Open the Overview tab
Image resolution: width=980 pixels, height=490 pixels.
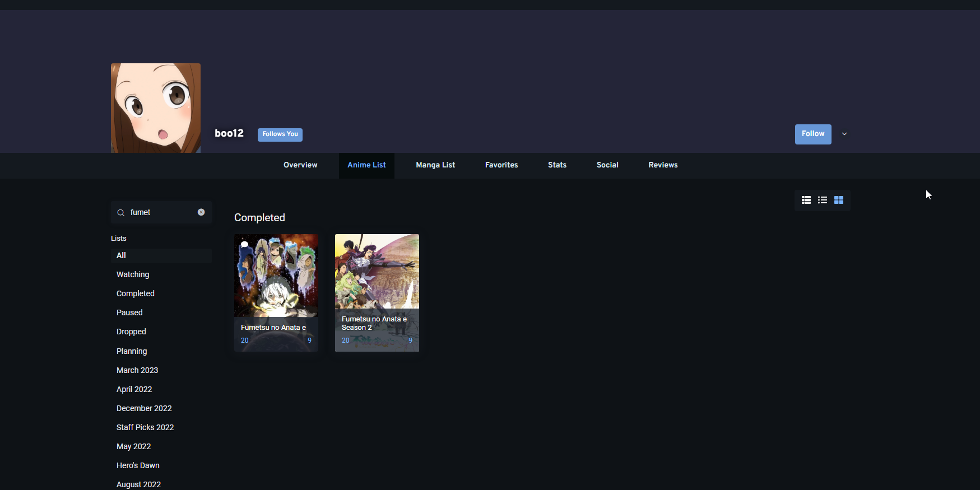pyautogui.click(x=300, y=165)
